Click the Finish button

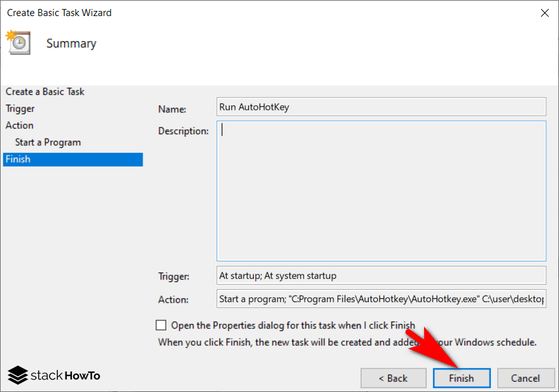point(461,378)
